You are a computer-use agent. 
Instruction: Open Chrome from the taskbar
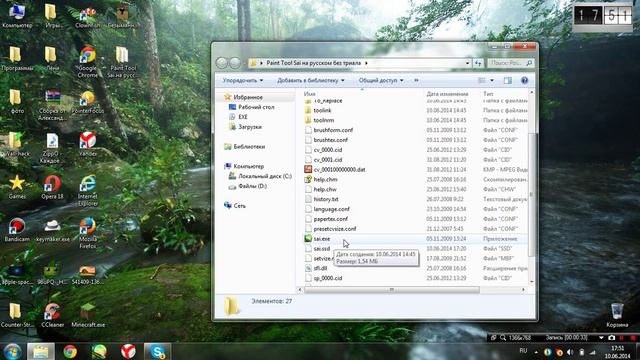pyautogui.click(x=70, y=351)
